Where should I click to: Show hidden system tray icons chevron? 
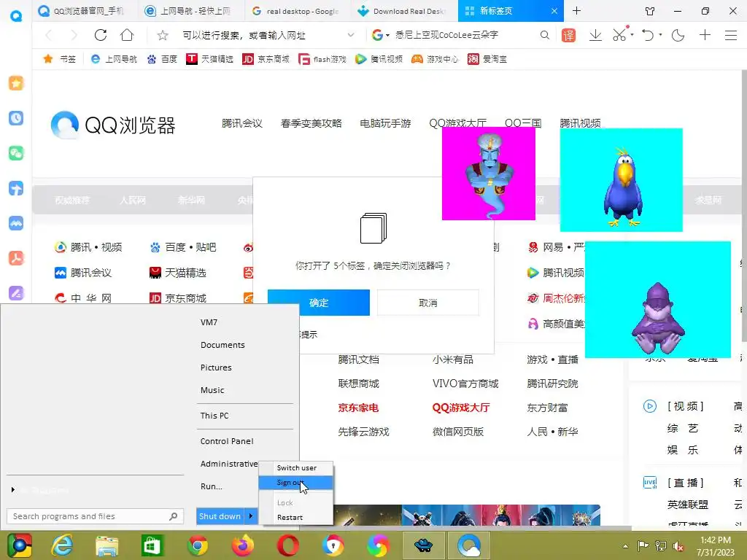coord(625,546)
